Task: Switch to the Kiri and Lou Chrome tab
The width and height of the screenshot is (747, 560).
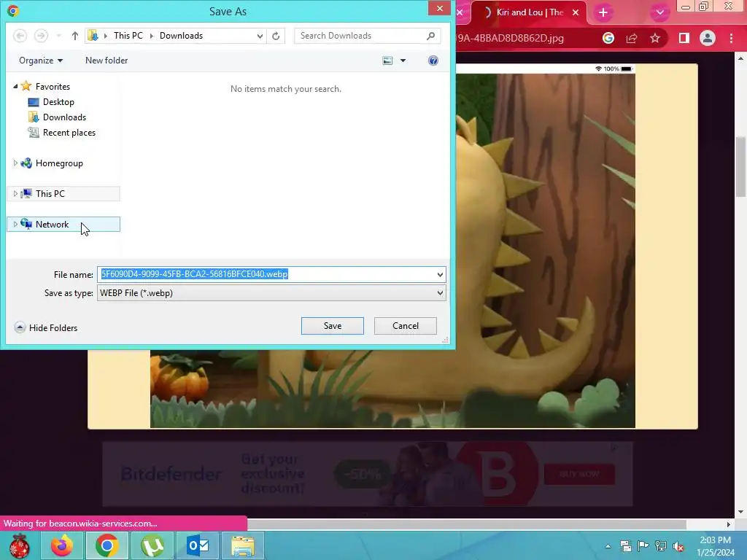Action: click(530, 12)
